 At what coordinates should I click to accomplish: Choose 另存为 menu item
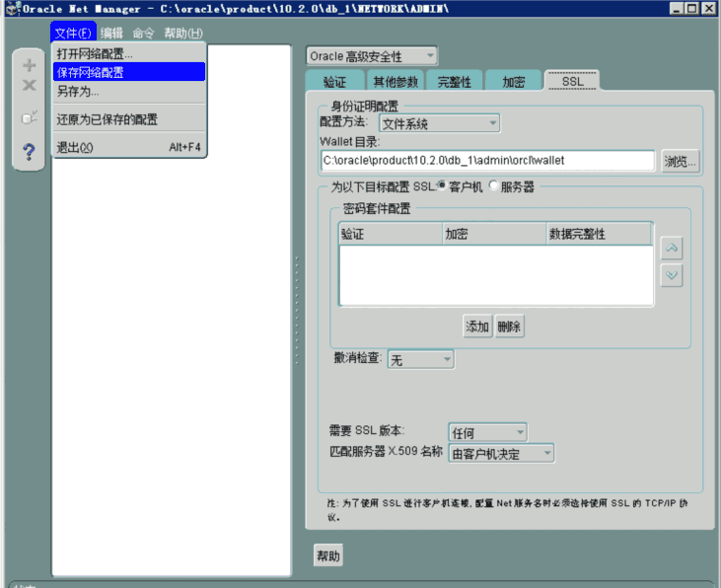tap(129, 91)
